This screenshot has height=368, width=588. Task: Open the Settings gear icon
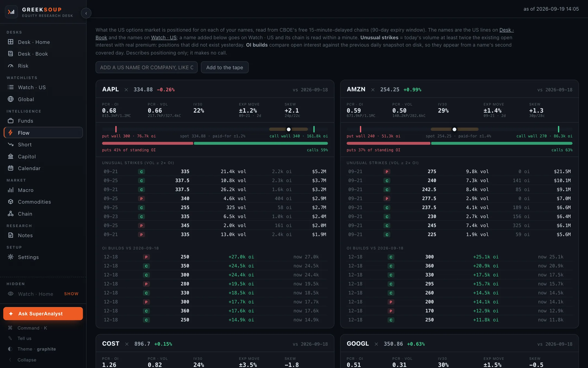(11, 257)
